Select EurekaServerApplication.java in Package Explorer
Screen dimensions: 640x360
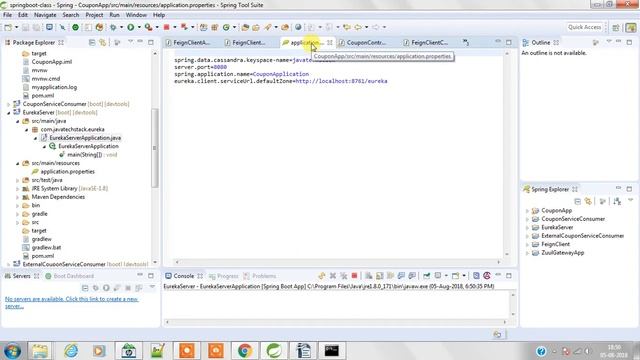pos(85,138)
